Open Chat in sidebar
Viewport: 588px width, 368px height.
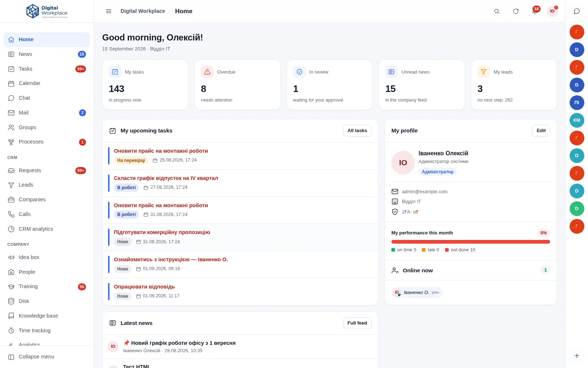(x=47, y=98)
